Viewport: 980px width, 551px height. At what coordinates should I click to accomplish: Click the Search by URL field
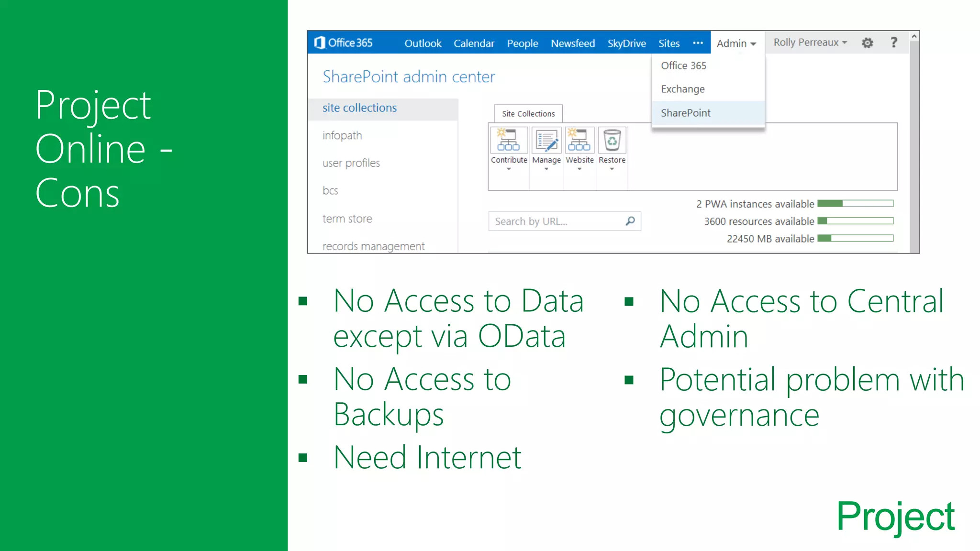(x=565, y=221)
